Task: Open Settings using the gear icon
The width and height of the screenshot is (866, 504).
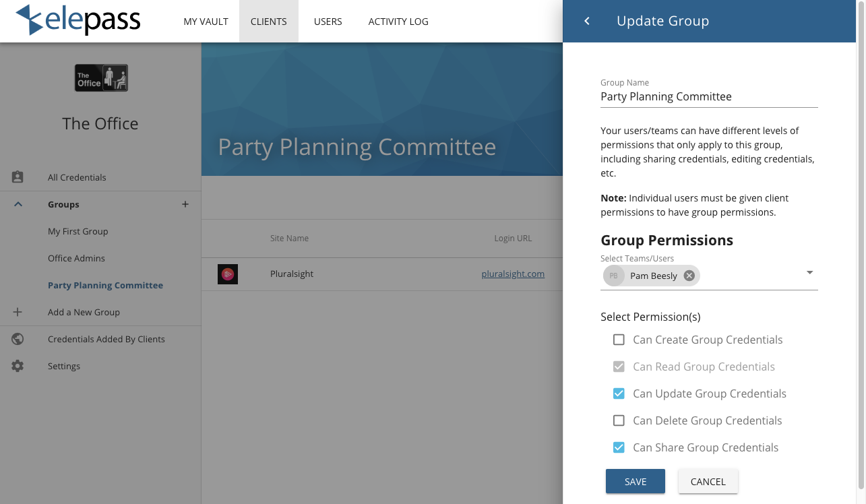Action: point(18,366)
